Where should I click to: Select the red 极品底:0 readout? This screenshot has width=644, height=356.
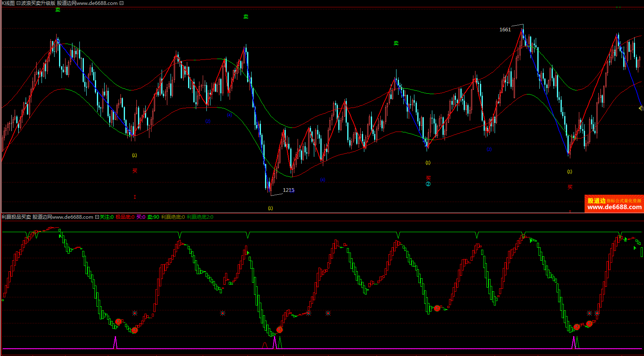click(125, 217)
